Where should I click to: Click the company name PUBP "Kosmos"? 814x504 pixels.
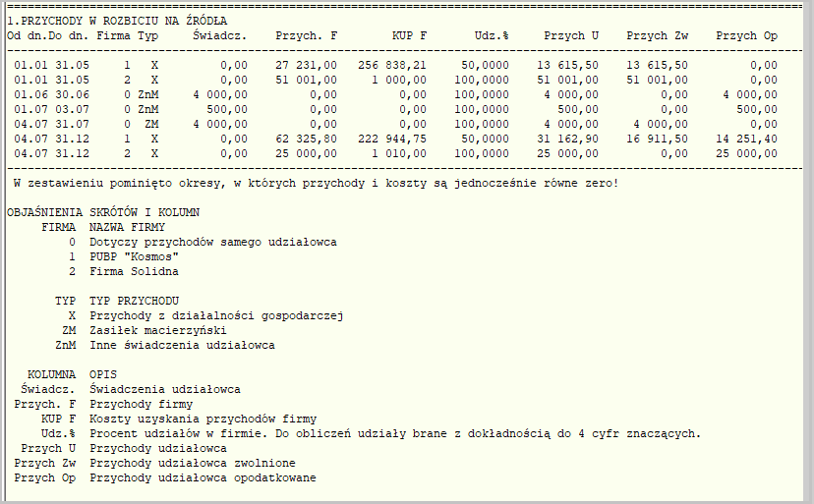click(x=134, y=257)
